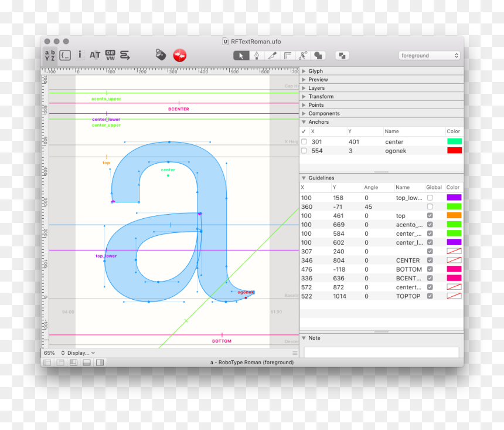Viewport: 504px width, 430px height.
Task: Click the red round arrows icon
Action: point(180,55)
